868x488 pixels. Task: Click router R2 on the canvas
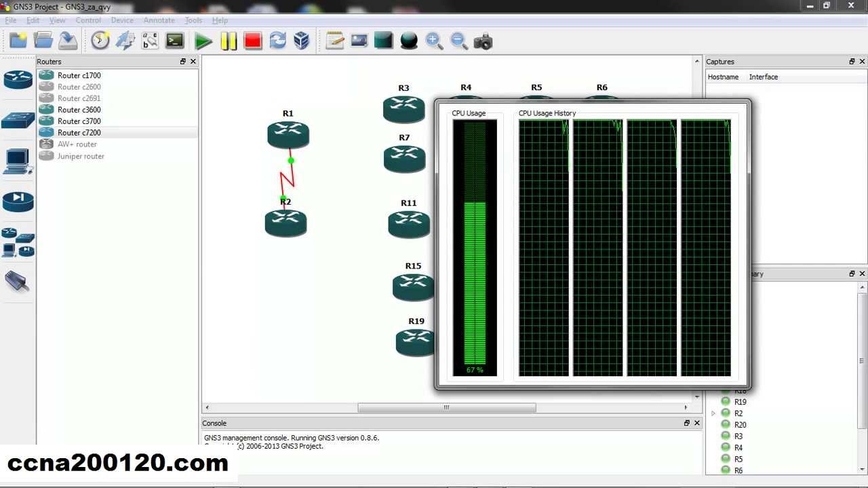point(285,222)
